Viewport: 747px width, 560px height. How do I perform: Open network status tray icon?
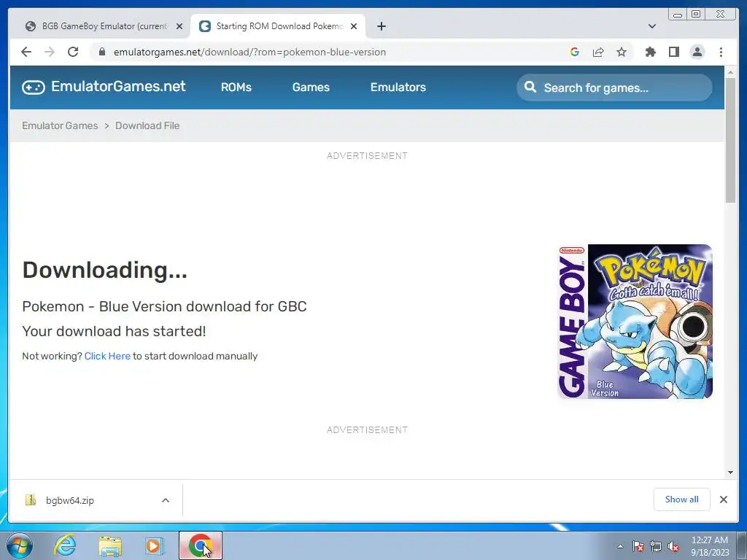tap(656, 546)
